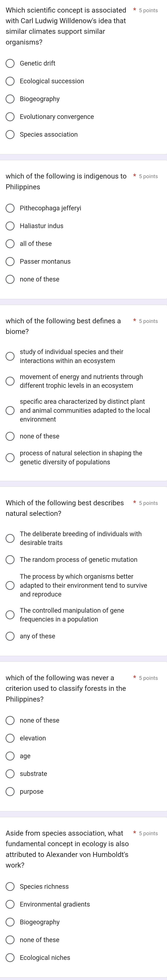Choose the biome option about distinct communities
The image size is (167, 980).
10,410
